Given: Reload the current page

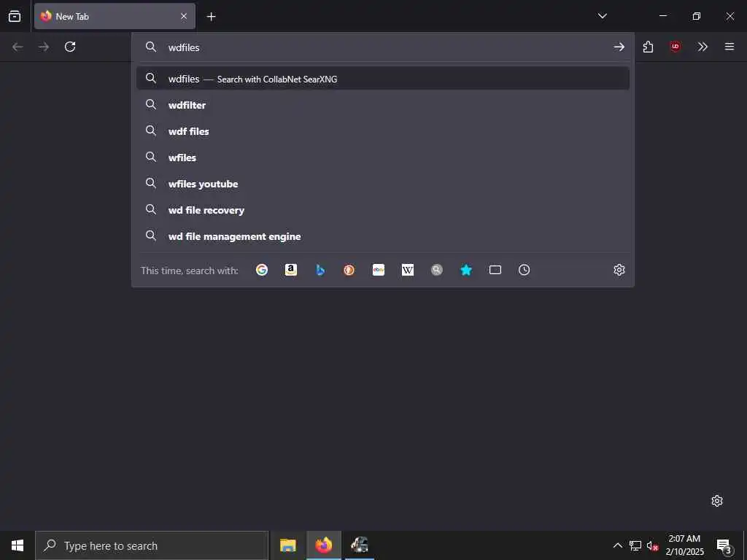Looking at the screenshot, I should pyautogui.click(x=70, y=47).
